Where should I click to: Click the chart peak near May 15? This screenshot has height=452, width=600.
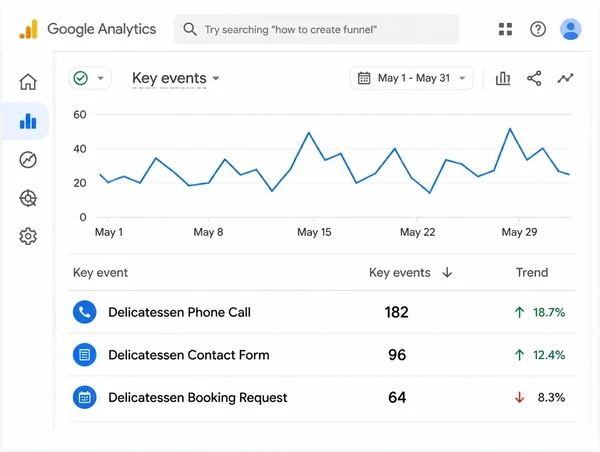click(x=309, y=133)
